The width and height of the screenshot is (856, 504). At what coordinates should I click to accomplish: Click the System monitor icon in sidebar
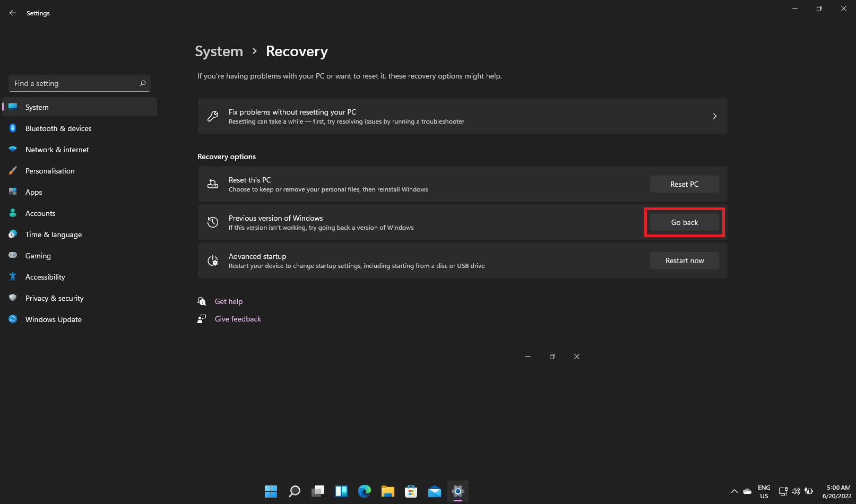click(x=13, y=107)
